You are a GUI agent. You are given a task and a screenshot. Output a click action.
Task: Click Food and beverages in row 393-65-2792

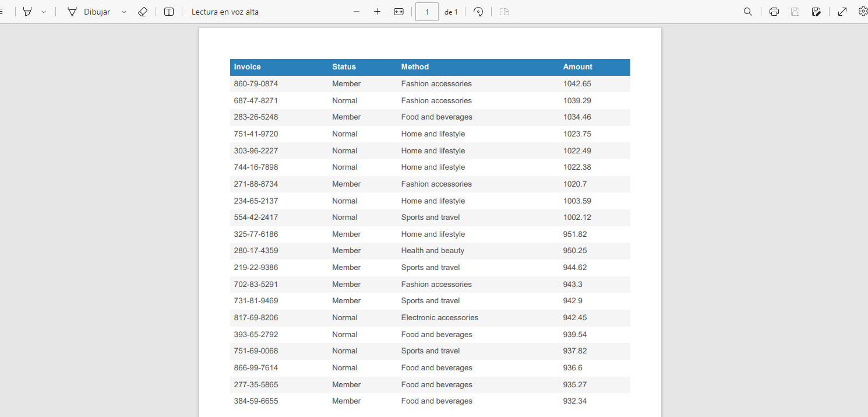point(436,335)
